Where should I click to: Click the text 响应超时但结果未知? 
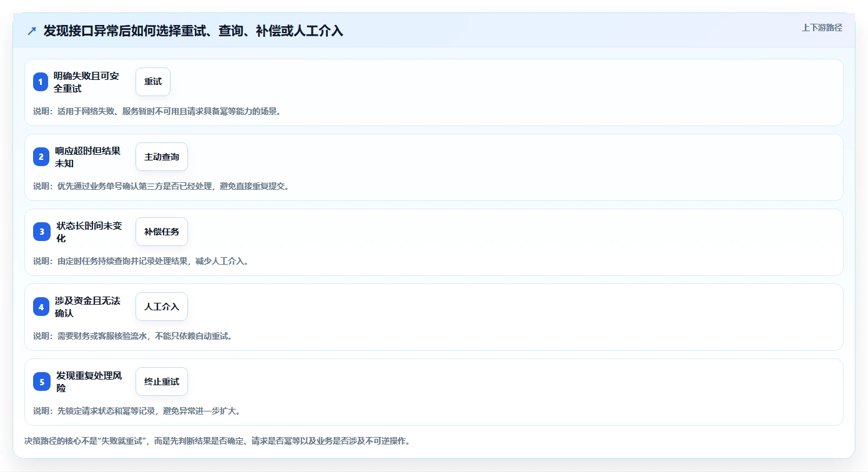click(87, 157)
